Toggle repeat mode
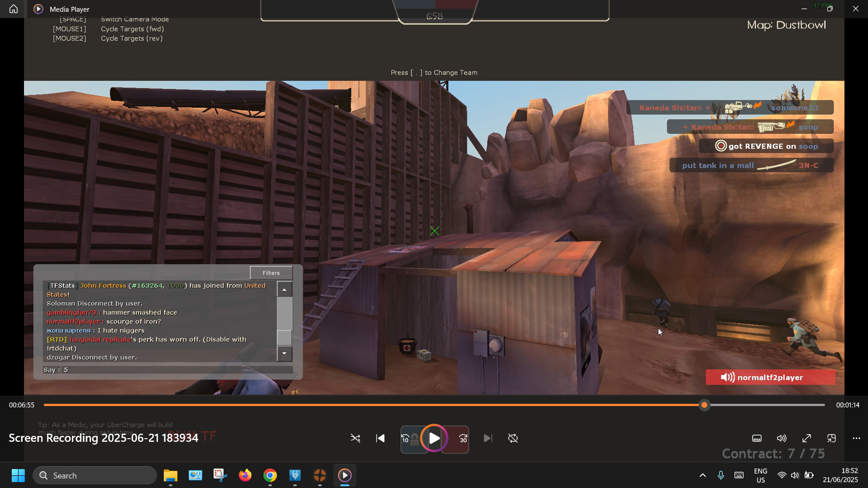Image resolution: width=868 pixels, height=488 pixels. point(513,438)
